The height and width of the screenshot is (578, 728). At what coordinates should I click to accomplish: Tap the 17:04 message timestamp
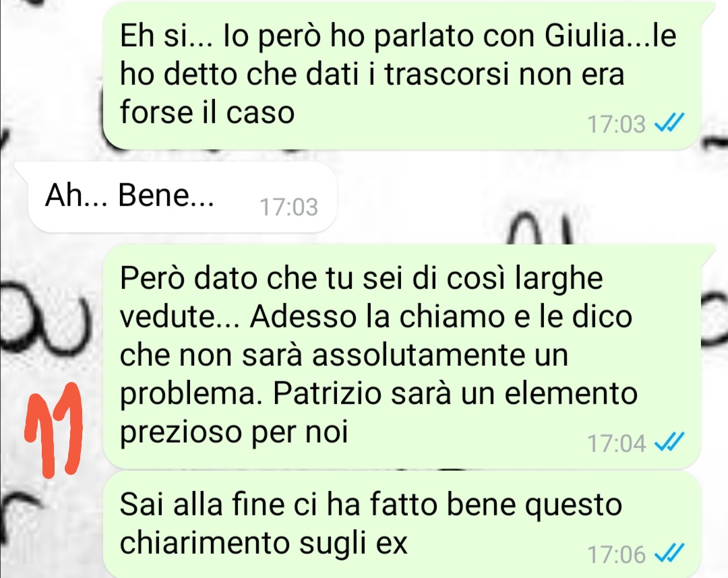click(x=616, y=443)
